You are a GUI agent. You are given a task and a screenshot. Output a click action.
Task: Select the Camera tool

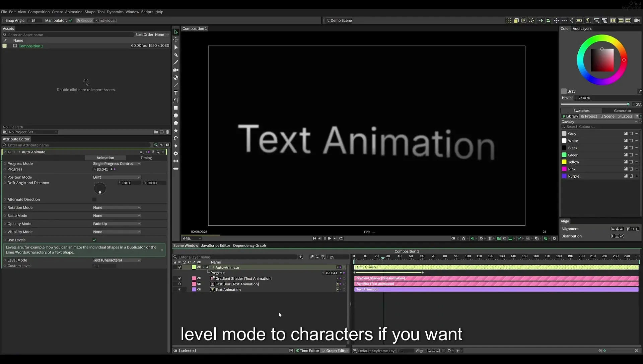[176, 70]
